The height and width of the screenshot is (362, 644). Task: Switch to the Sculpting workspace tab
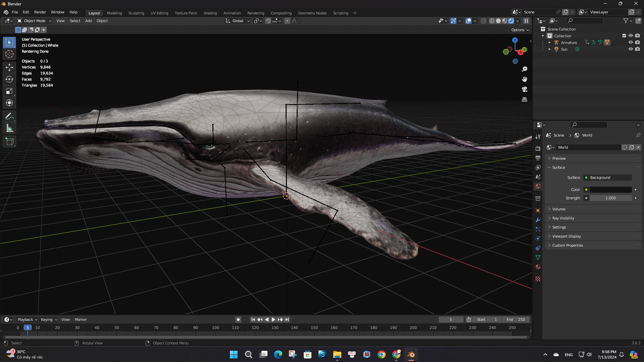(136, 13)
